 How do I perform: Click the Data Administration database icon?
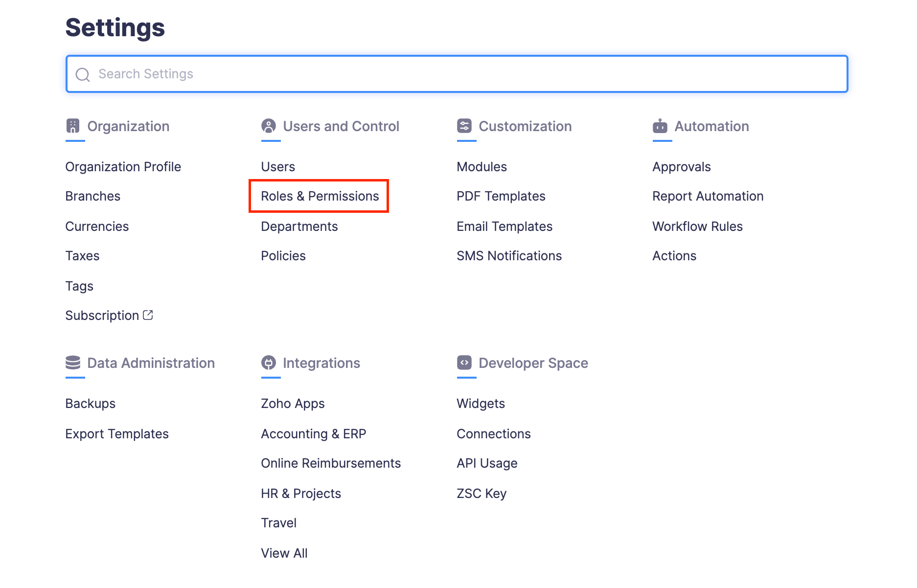[x=73, y=363]
